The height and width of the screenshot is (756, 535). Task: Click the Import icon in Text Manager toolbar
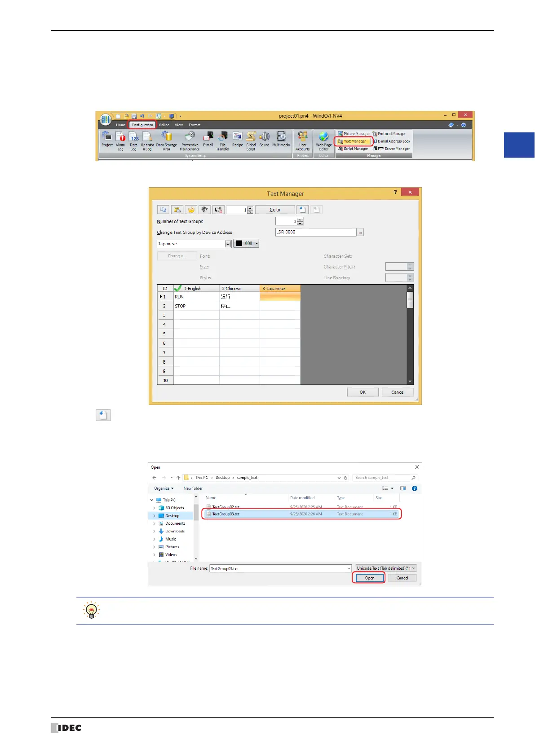click(302, 210)
